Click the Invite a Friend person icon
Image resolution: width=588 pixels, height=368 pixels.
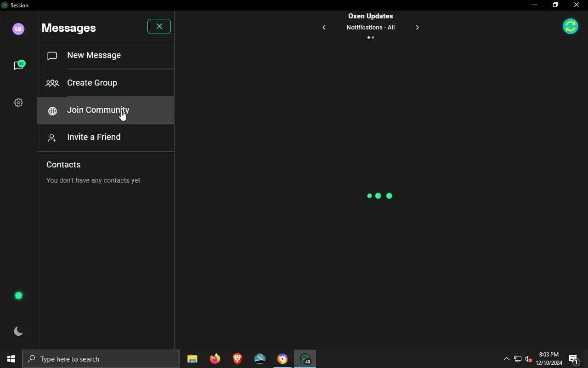[52, 138]
